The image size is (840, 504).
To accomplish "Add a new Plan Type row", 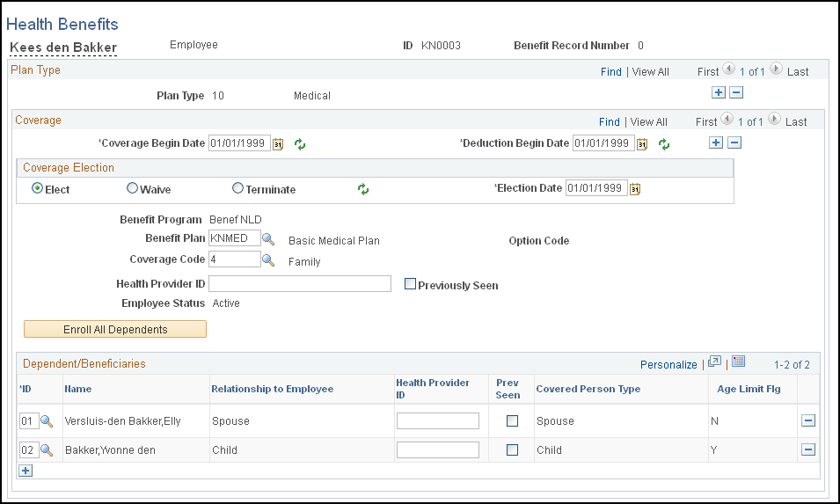I will (x=719, y=92).
